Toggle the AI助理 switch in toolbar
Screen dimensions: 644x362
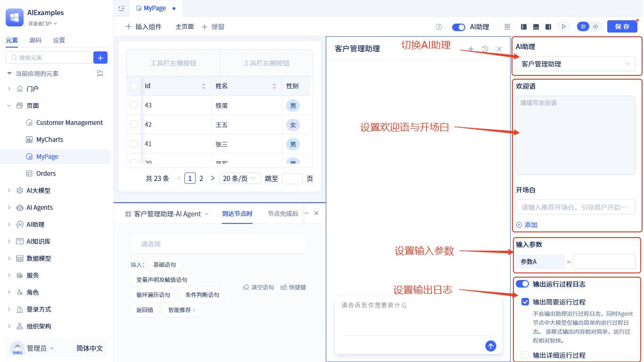pos(459,27)
